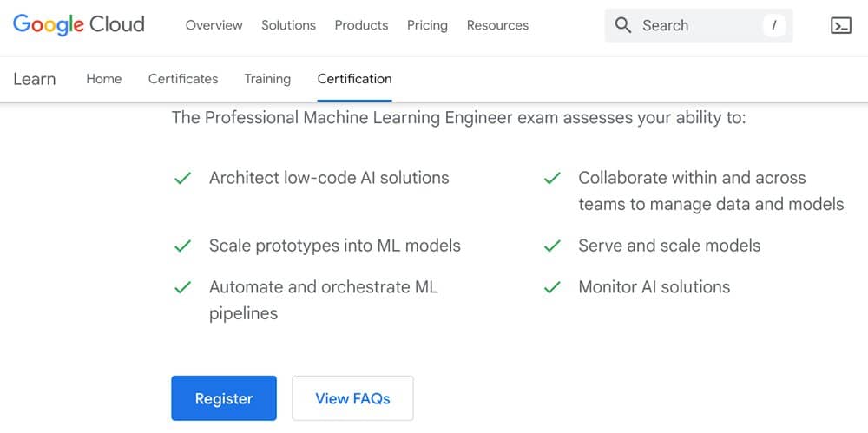This screenshot has height=433, width=868.
Task: Open the Cloud Shell terminal icon
Action: tap(841, 25)
